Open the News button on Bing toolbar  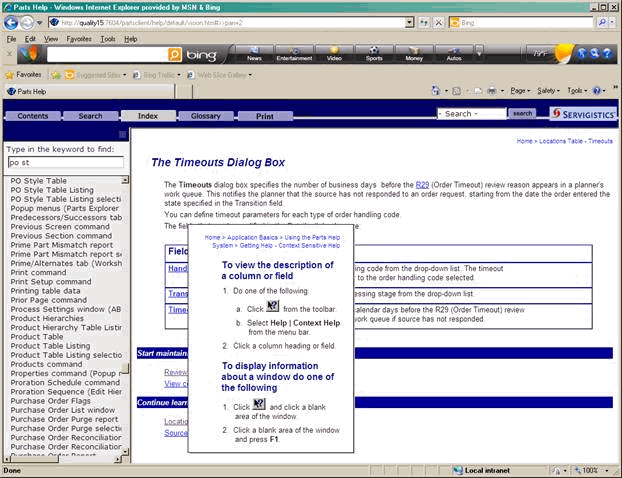254,54
